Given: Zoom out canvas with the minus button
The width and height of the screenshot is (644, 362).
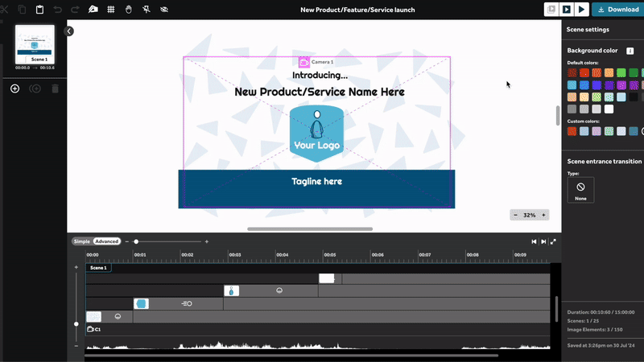Looking at the screenshot, I should [x=515, y=215].
